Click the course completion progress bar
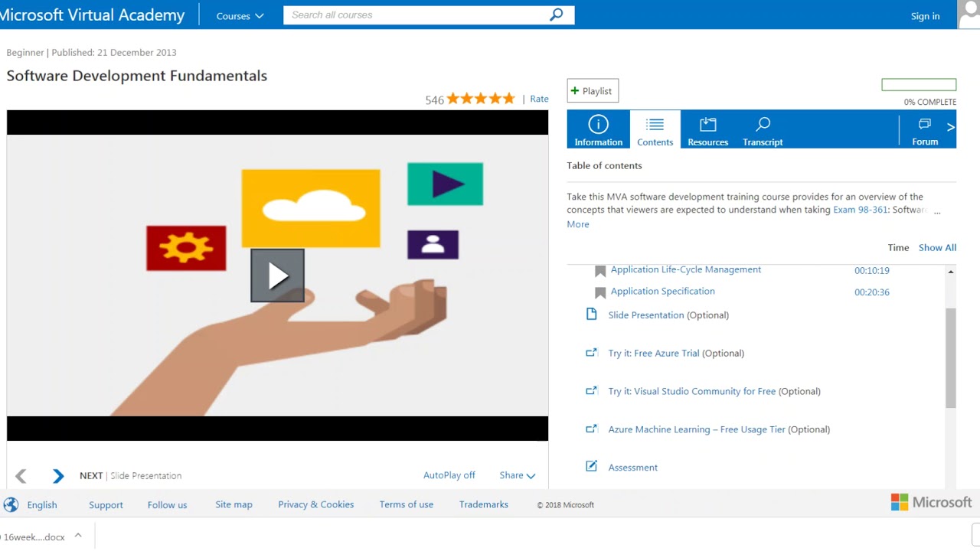 (919, 85)
